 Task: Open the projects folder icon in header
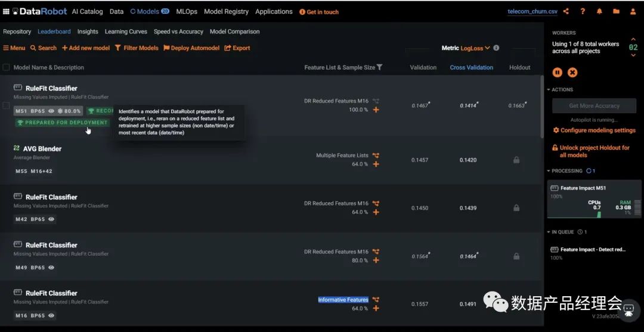pyautogui.click(x=616, y=11)
